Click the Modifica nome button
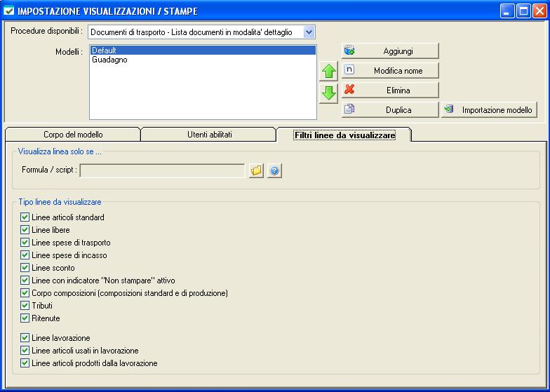This screenshot has height=392, width=550. 390,70
